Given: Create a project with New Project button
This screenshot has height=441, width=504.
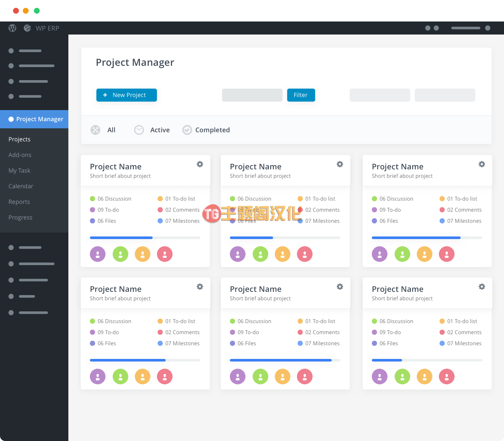Looking at the screenshot, I should coord(127,95).
